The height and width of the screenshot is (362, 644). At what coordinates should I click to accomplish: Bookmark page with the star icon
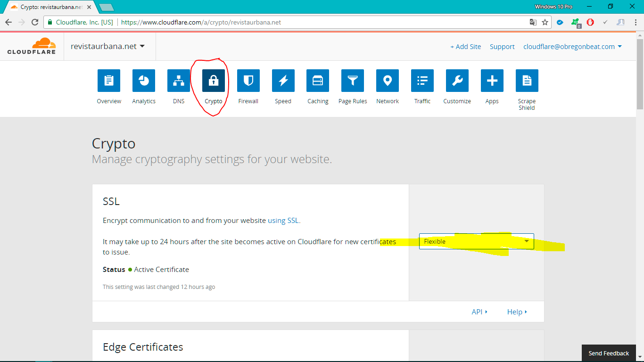click(x=545, y=22)
